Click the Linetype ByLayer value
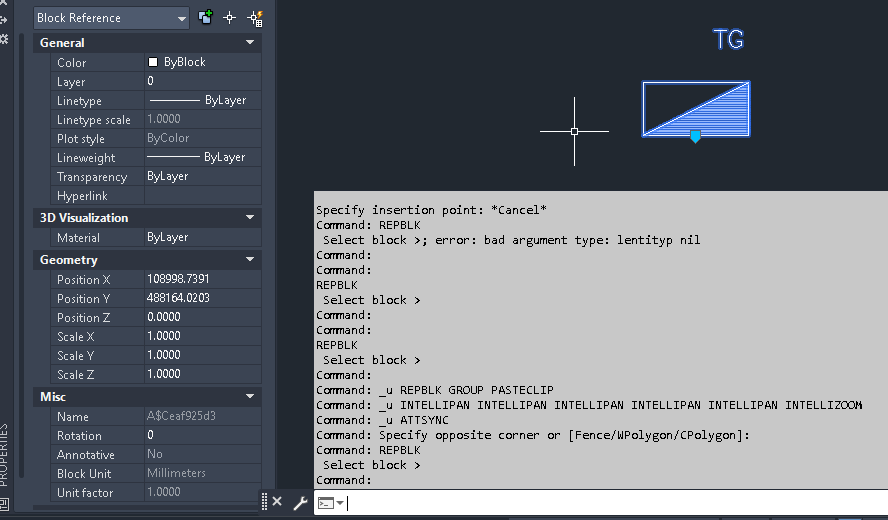The image size is (888, 520). click(203, 100)
